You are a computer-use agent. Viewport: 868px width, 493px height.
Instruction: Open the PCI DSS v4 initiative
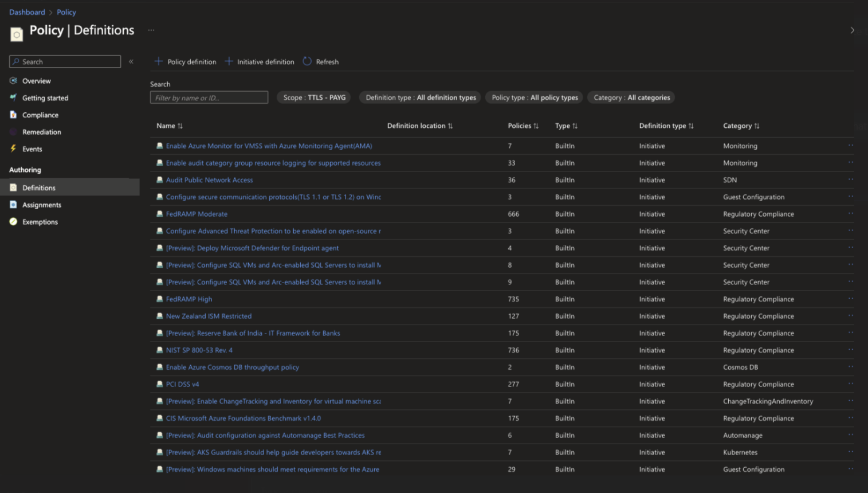(x=182, y=384)
